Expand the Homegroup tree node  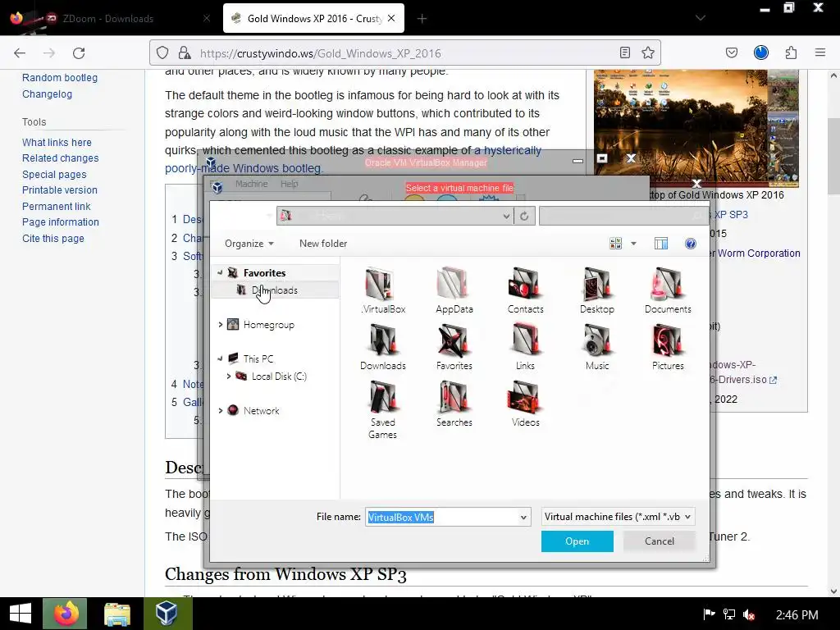pyautogui.click(x=220, y=325)
